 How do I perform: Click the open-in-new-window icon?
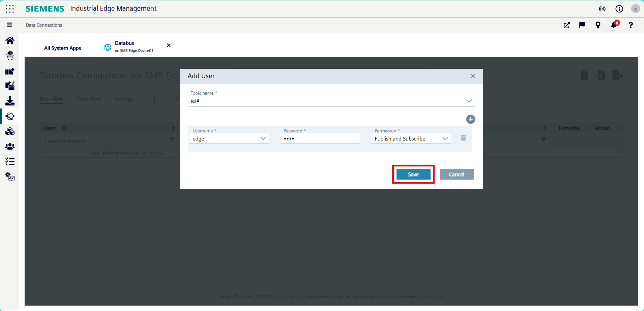[x=566, y=25]
